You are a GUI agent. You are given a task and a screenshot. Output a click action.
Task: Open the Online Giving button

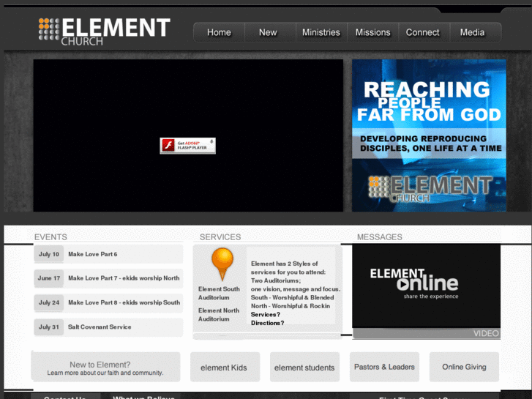pos(464,367)
